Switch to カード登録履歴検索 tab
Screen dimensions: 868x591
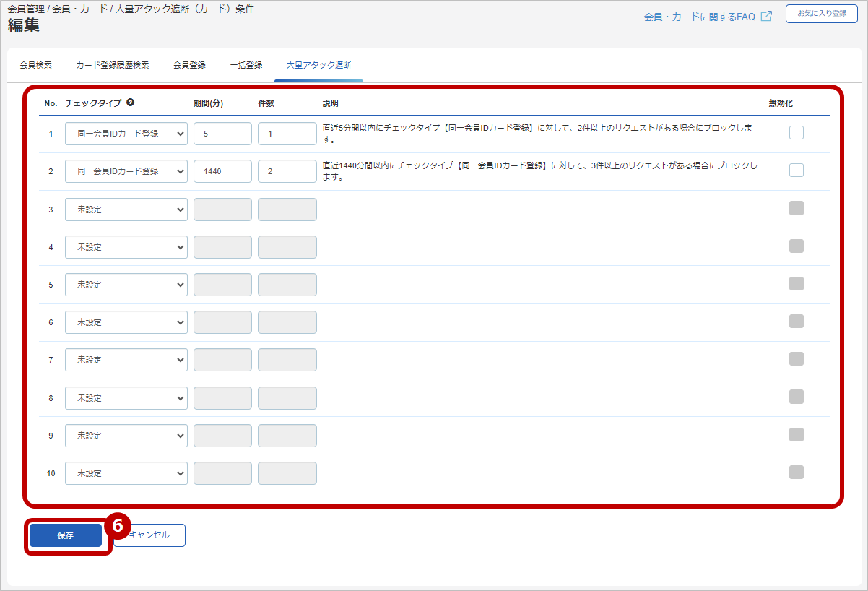113,65
